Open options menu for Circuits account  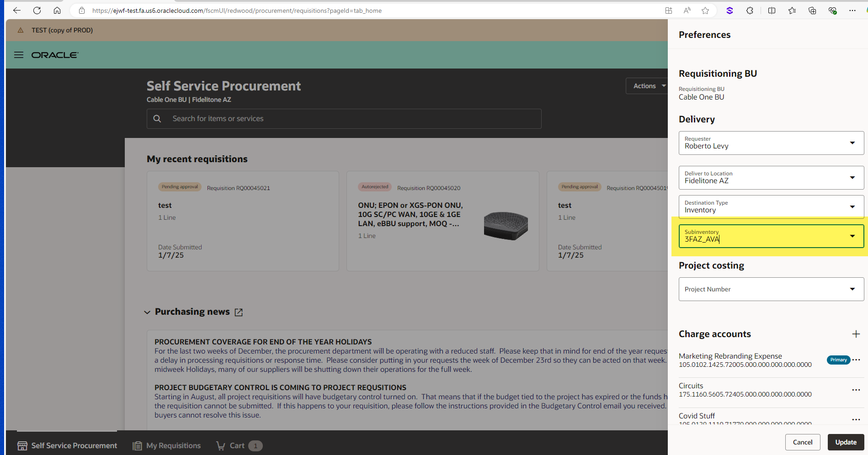tap(856, 390)
